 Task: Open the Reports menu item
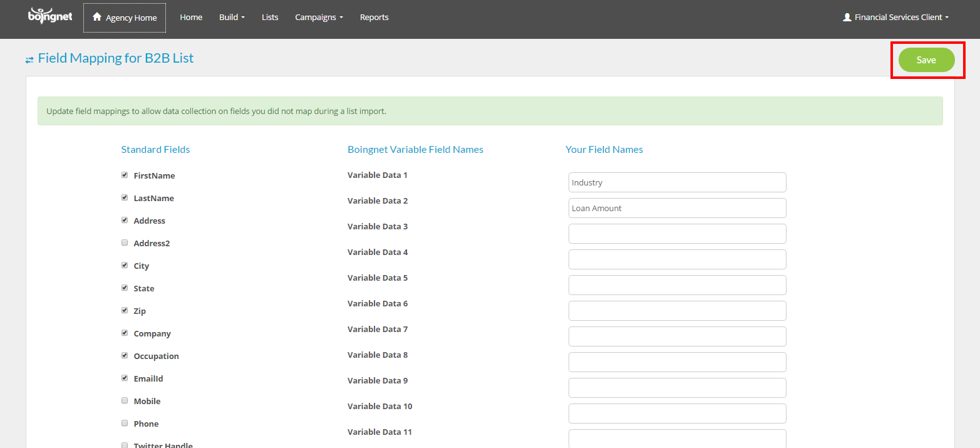374,18
